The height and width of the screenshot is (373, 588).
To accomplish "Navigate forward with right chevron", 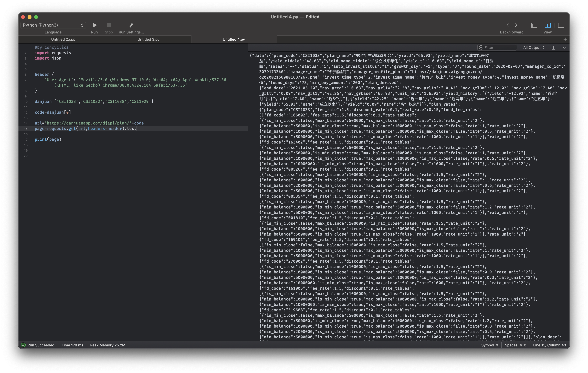I will click(x=516, y=25).
